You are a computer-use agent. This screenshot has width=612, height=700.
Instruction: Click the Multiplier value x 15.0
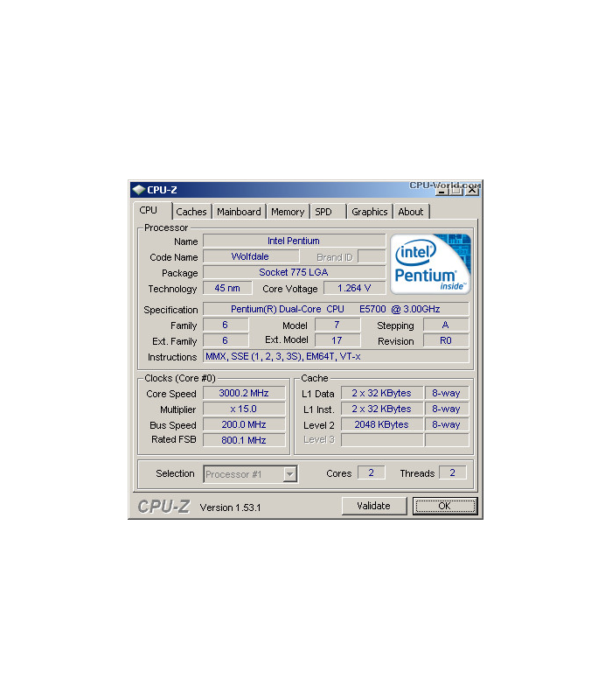(x=244, y=409)
